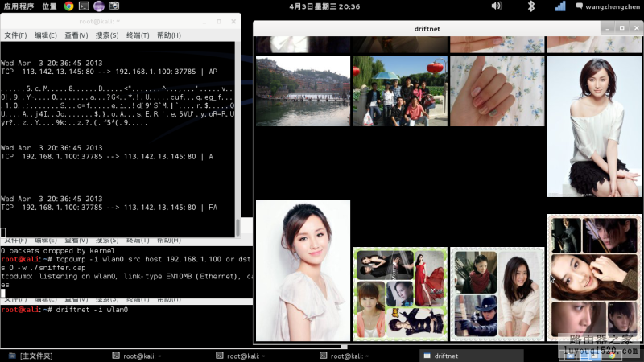Open the network signal indicator
The height and width of the screenshot is (362, 644).
560,6
